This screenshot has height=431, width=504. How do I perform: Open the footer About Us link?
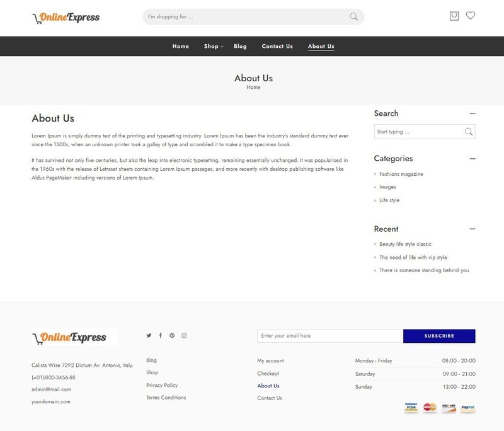coord(268,386)
